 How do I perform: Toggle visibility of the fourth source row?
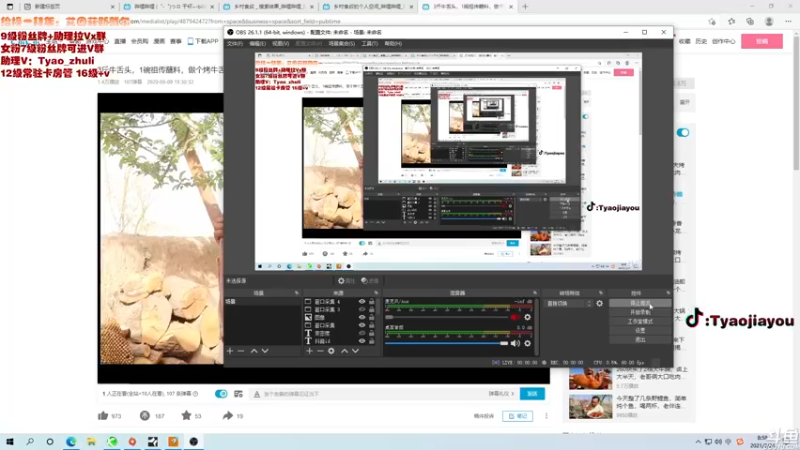(x=362, y=325)
